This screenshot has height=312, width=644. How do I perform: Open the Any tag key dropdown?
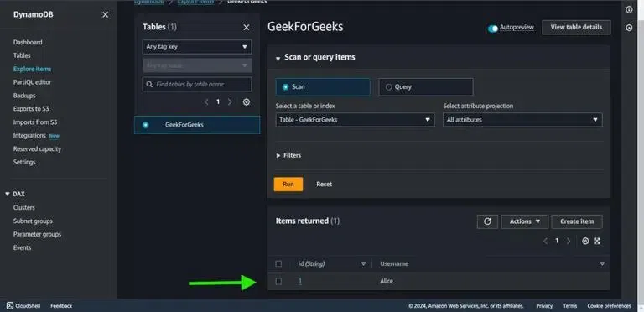point(197,47)
